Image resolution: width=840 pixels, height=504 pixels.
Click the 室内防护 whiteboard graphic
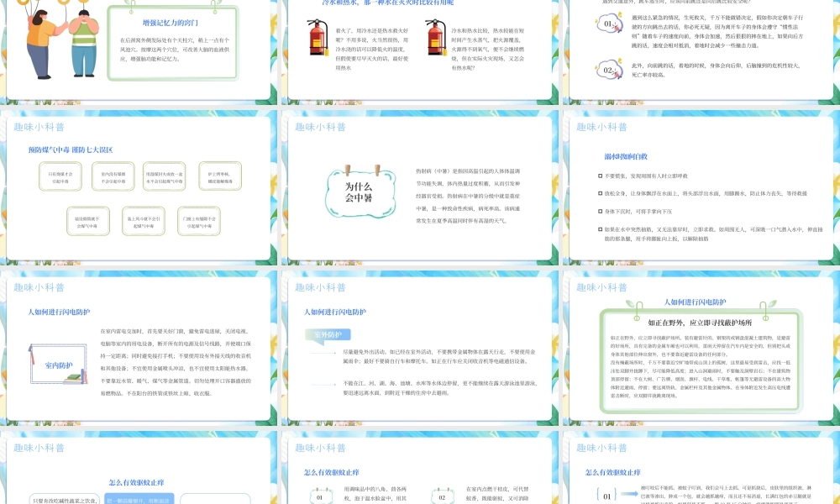tap(58, 365)
